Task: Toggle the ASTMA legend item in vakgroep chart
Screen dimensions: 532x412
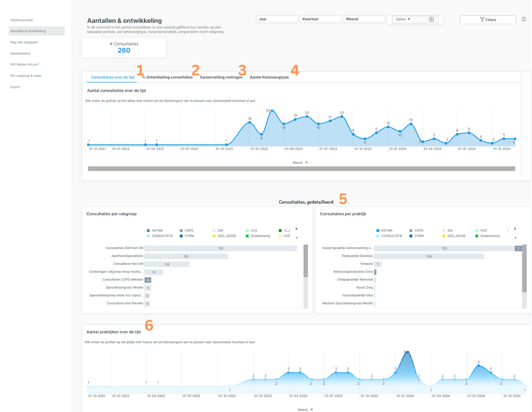Action: 154,230
